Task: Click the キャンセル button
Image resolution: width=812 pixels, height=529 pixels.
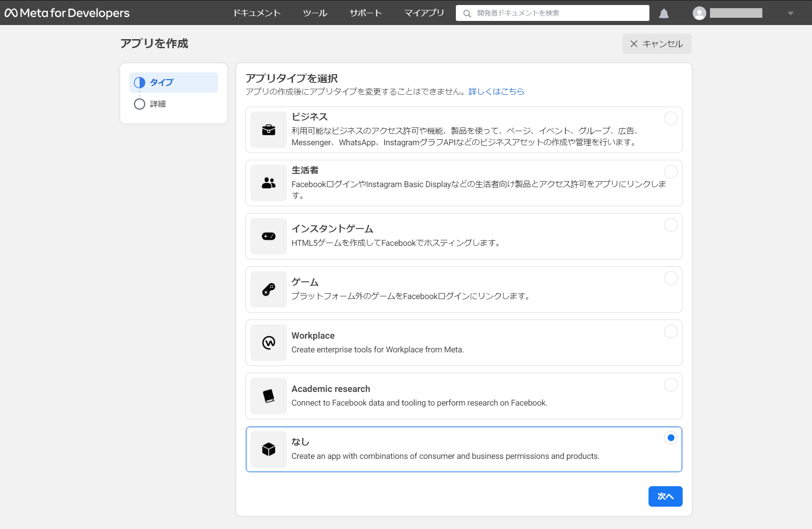Action: pyautogui.click(x=657, y=44)
